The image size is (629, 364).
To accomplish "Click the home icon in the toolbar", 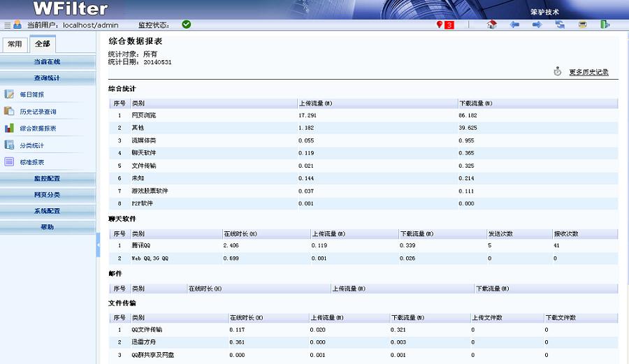I will click(491, 24).
